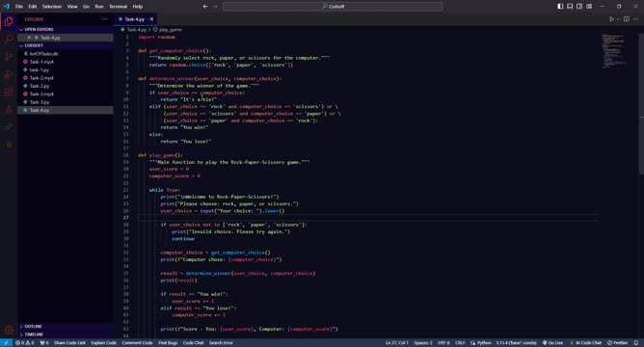This screenshot has width=644, height=347.
Task: Select the Task-4.py editor tab
Action: coord(135,19)
